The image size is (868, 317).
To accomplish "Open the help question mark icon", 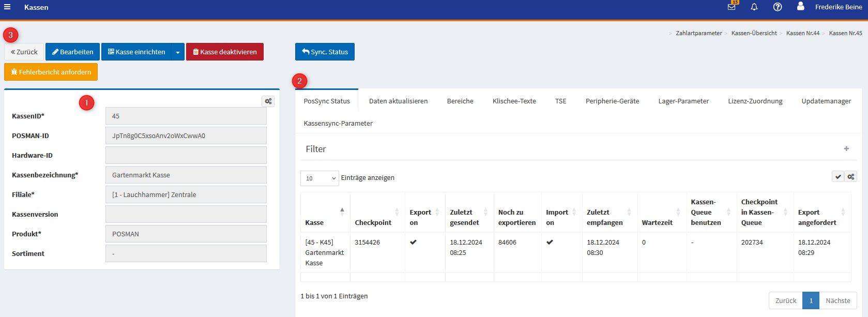I will coord(777,7).
